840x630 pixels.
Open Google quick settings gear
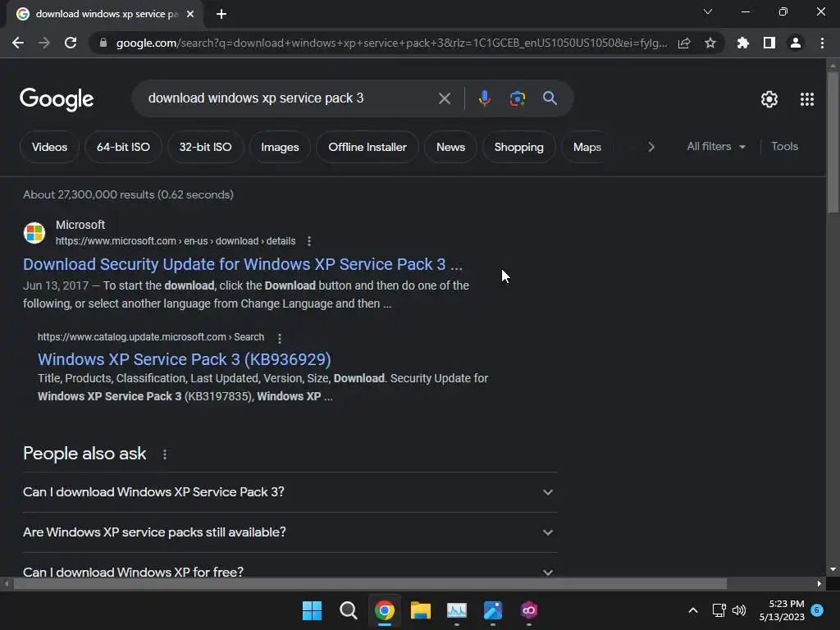(769, 99)
